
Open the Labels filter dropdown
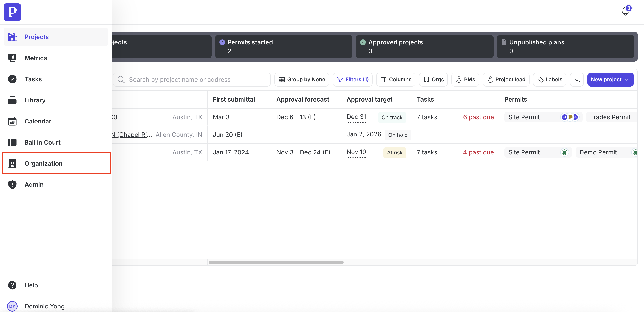click(x=549, y=80)
